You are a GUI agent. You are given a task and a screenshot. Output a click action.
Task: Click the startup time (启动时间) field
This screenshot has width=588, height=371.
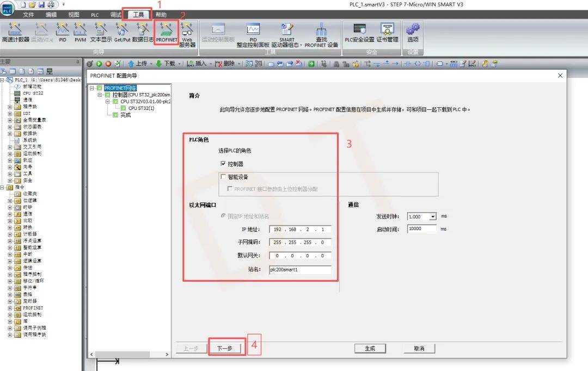[422, 228]
